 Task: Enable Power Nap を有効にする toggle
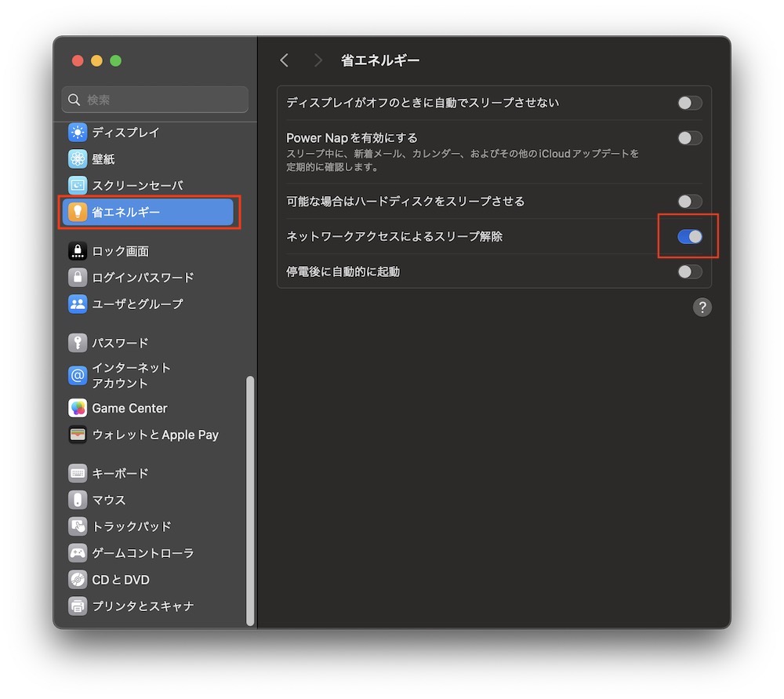tap(689, 138)
